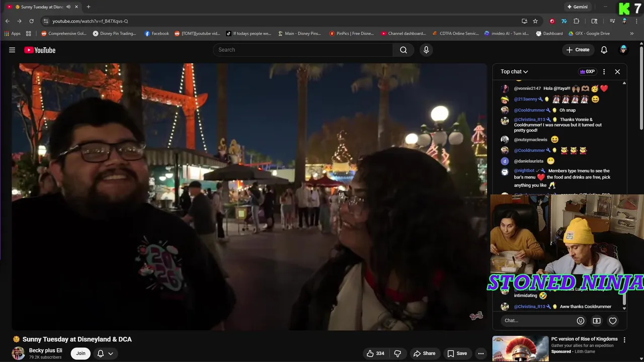
Task: Open sponsored ad options three-dot menu
Action: click(624, 340)
